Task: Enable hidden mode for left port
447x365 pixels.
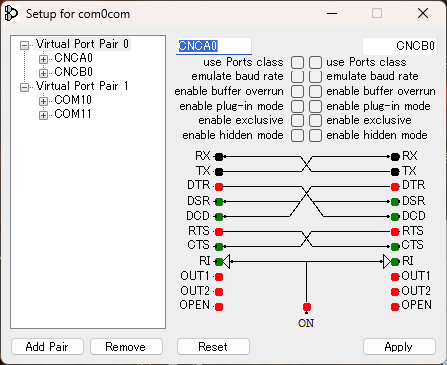Action: (x=297, y=135)
